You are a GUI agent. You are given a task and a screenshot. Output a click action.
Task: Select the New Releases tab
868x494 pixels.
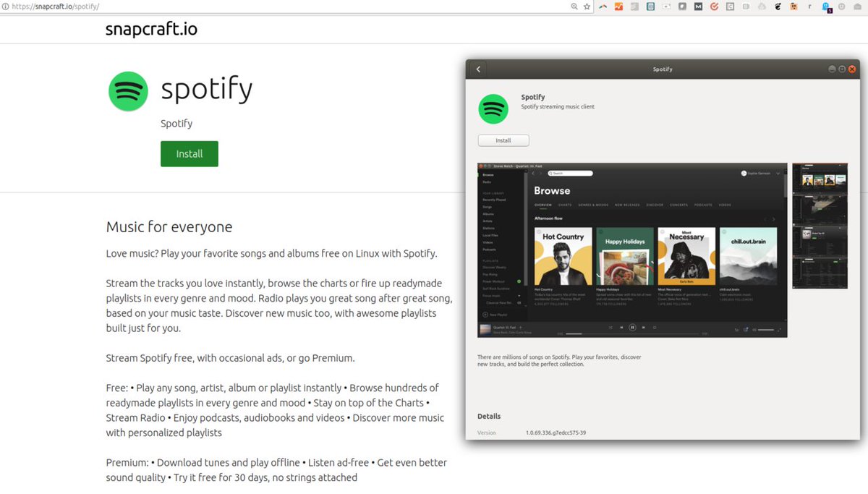(627, 205)
